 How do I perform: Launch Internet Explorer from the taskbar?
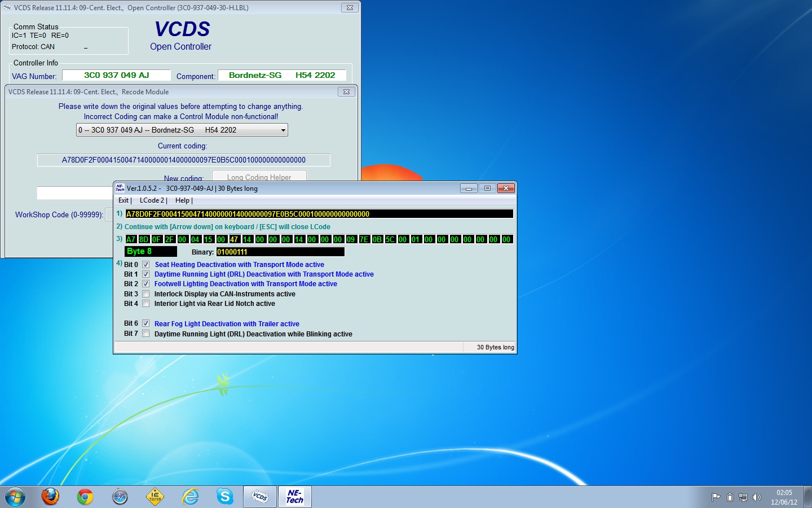[x=190, y=497]
